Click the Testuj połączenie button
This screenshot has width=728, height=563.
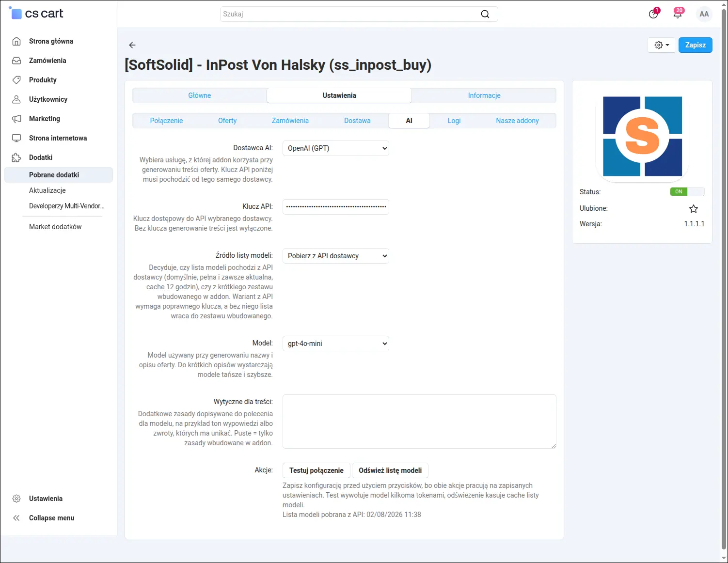(317, 470)
